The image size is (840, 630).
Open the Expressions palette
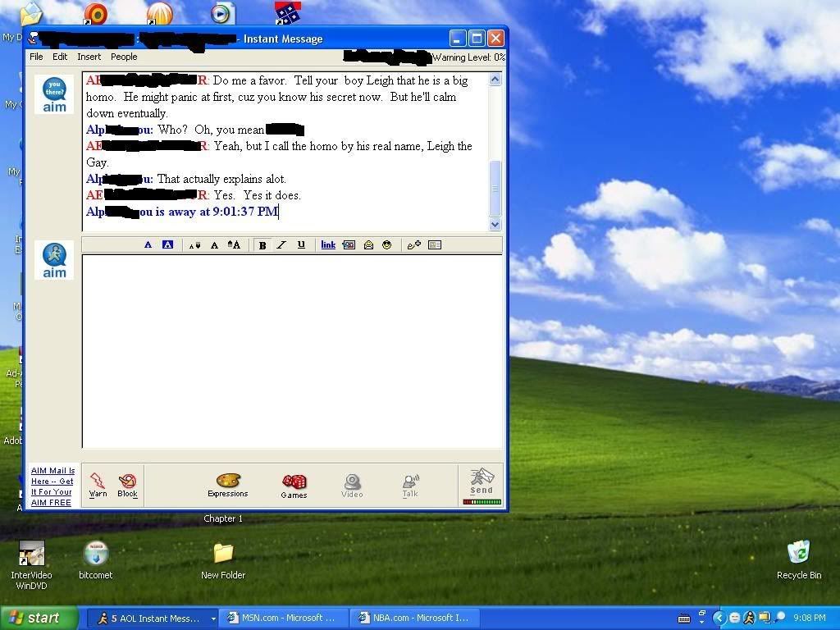point(228,485)
